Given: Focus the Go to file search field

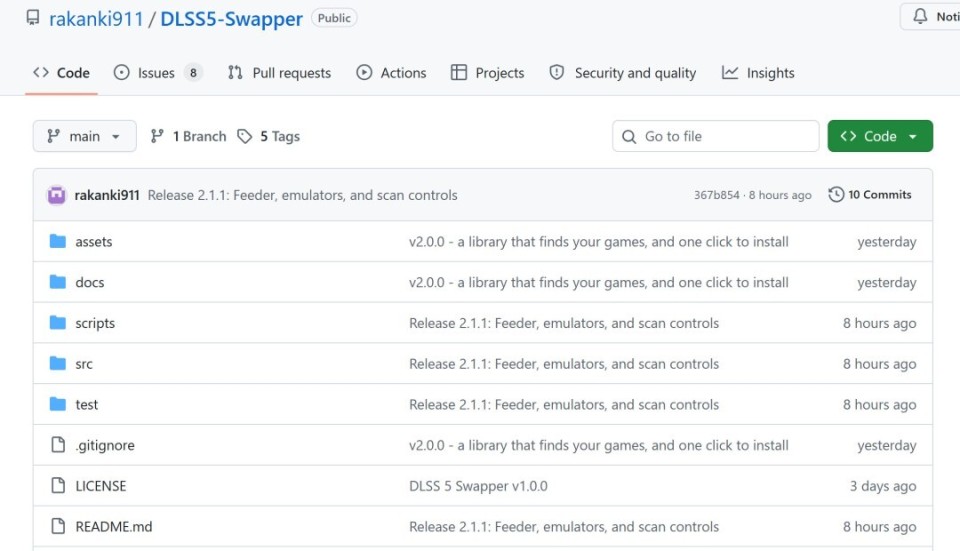Looking at the screenshot, I should [x=715, y=136].
